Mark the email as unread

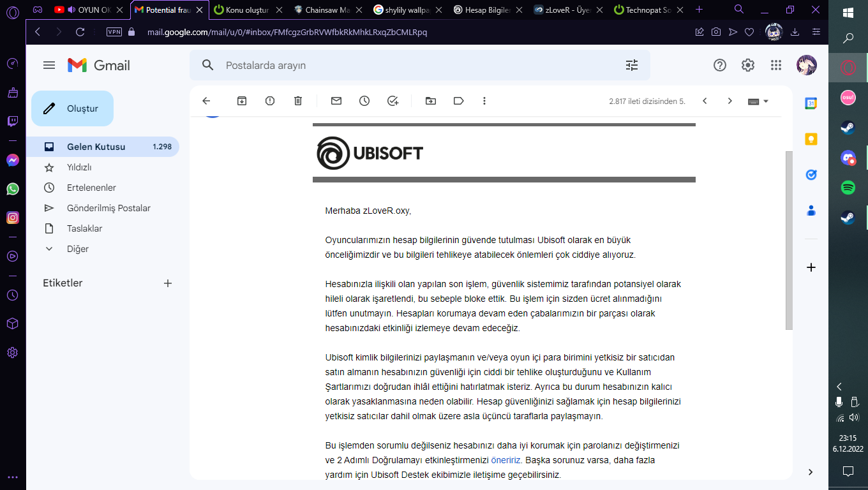click(x=336, y=101)
